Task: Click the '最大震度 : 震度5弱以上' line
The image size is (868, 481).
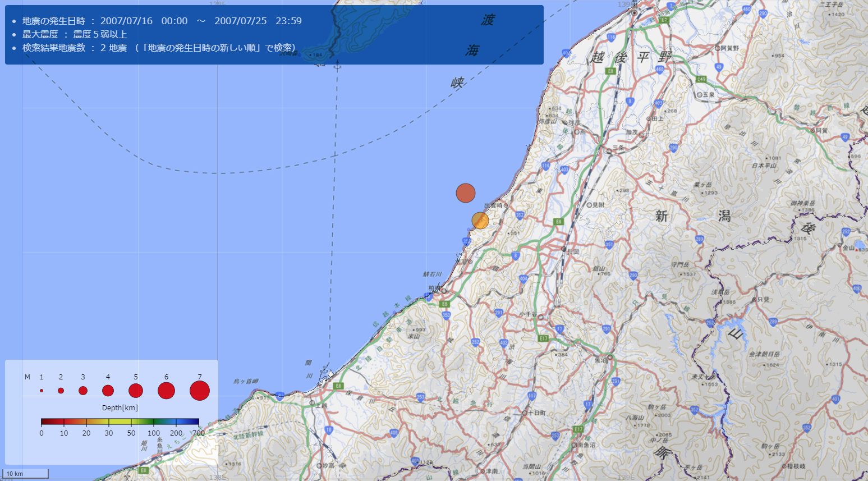Action: 75,34
